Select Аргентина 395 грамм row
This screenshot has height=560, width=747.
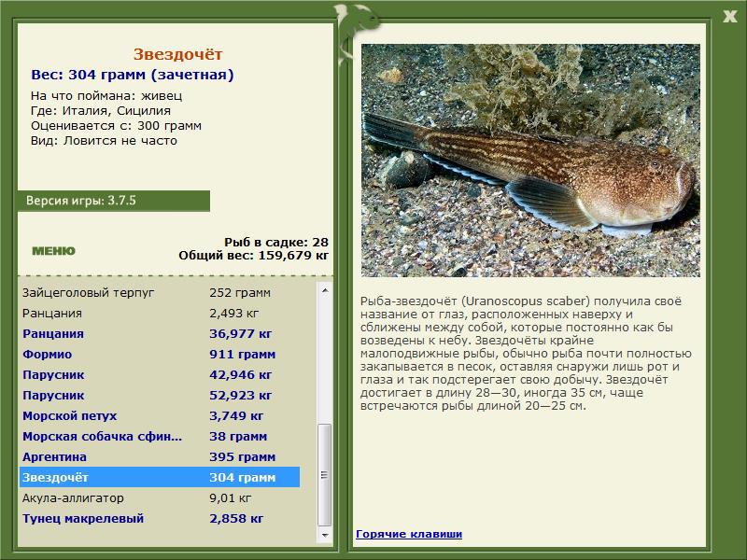click(160, 456)
